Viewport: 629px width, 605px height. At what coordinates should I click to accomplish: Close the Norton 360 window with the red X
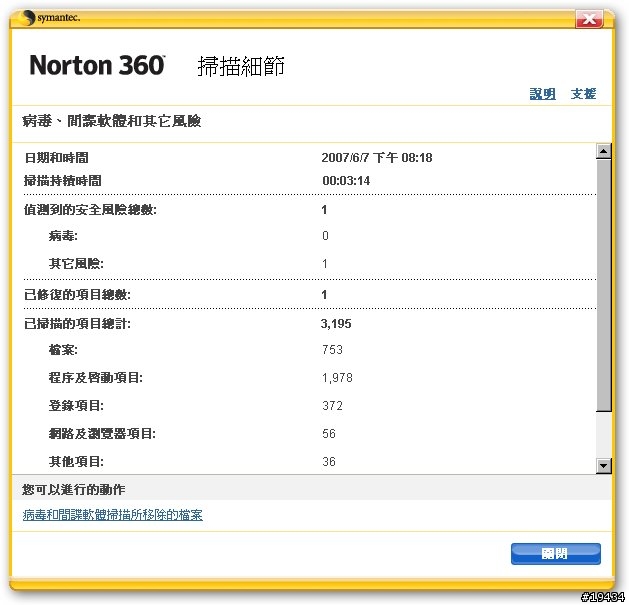(x=589, y=19)
